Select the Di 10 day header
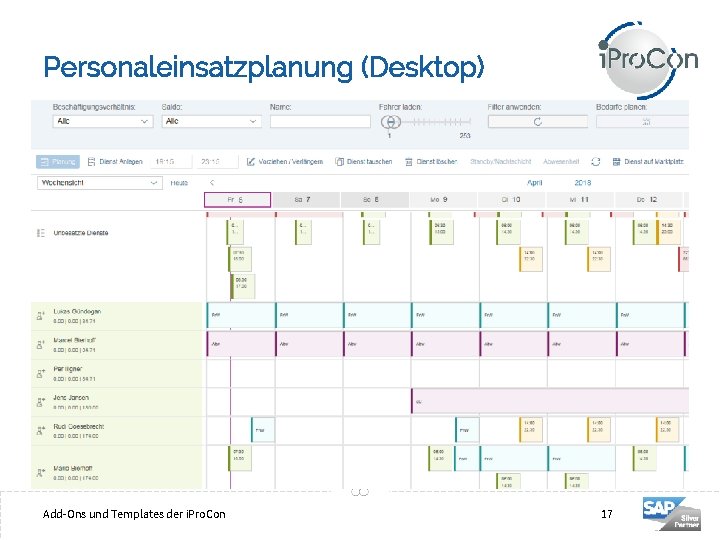720x540 pixels. (511, 200)
